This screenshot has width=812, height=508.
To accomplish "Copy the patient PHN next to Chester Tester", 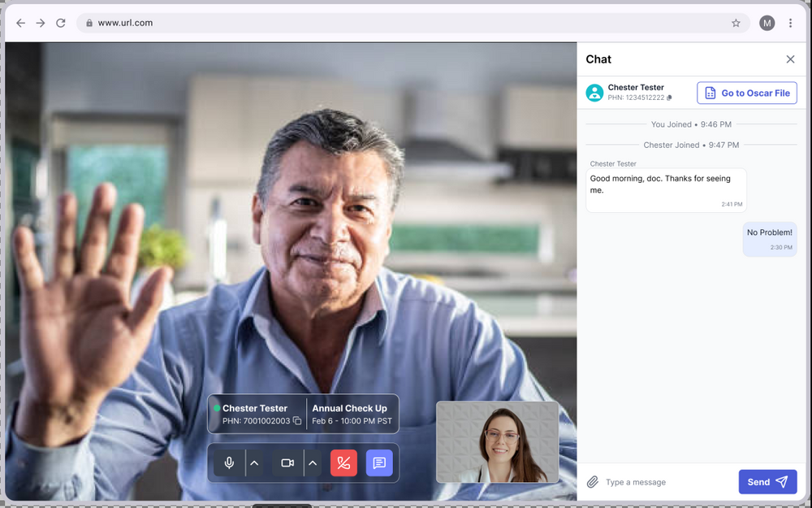I will pos(670,98).
